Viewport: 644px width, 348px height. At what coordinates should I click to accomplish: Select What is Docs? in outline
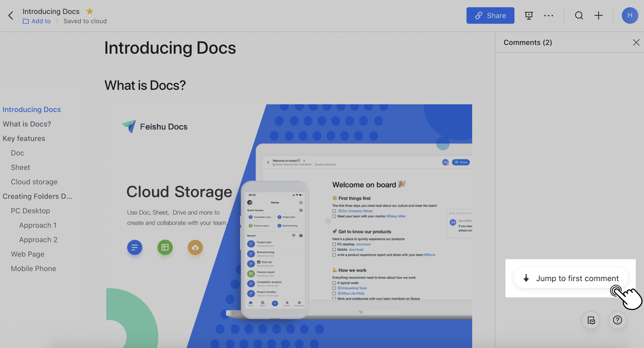27,124
